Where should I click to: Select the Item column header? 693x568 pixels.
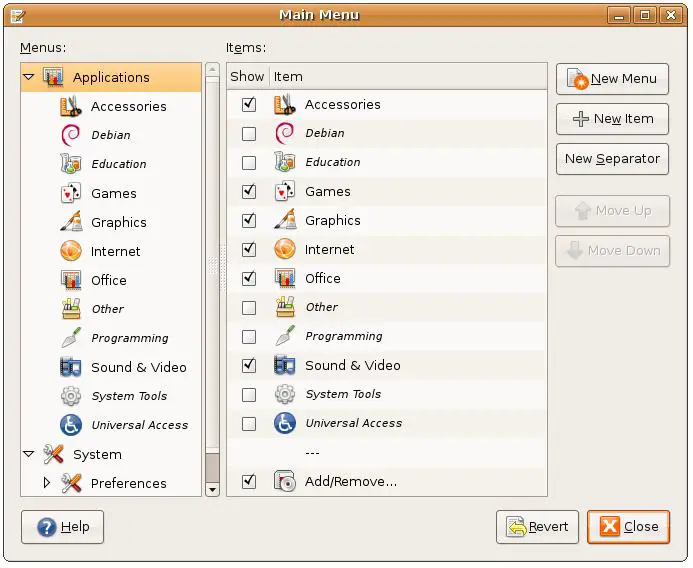[x=408, y=76]
